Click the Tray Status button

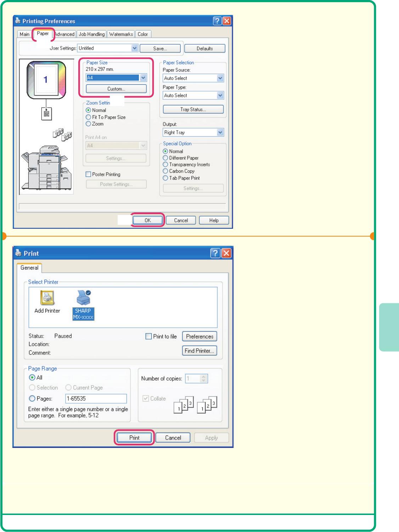[193, 109]
